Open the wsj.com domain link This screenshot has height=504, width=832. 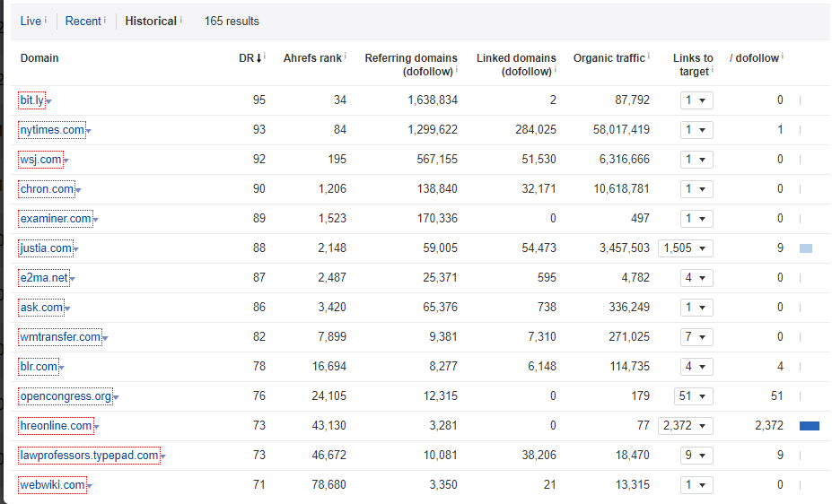[x=41, y=160]
